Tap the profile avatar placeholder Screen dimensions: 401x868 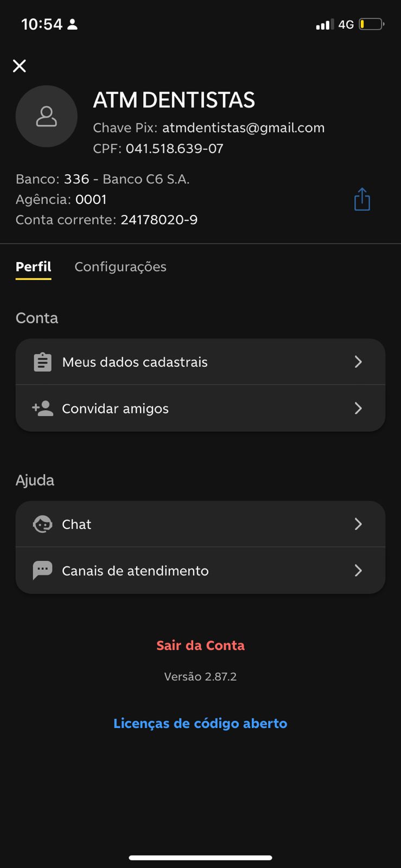[x=47, y=116]
